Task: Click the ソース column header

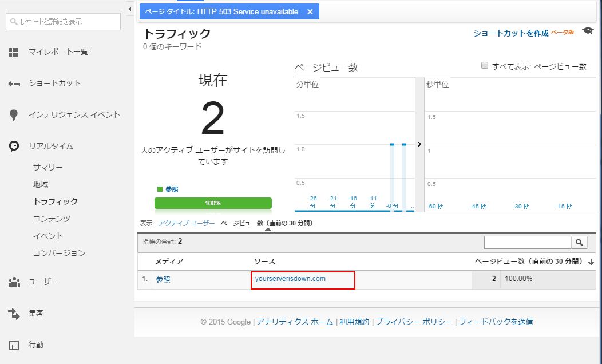Action: point(264,262)
